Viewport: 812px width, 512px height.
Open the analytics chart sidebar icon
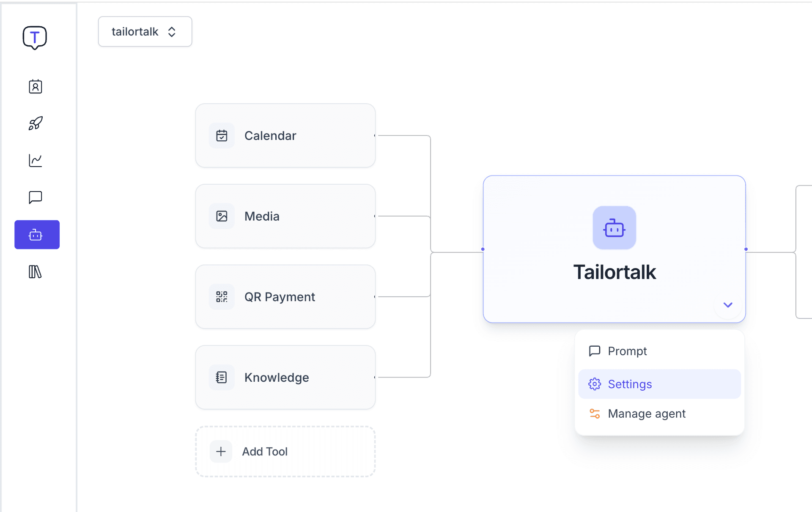click(36, 161)
